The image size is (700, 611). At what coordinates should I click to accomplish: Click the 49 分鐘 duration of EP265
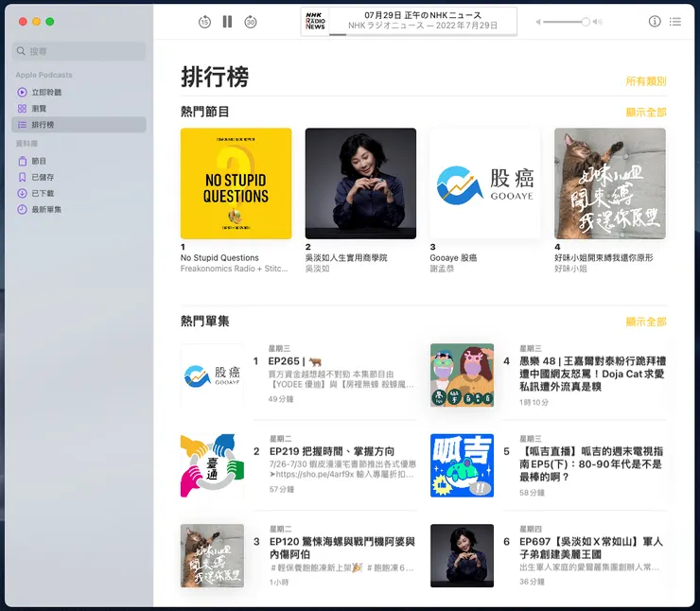point(281,399)
